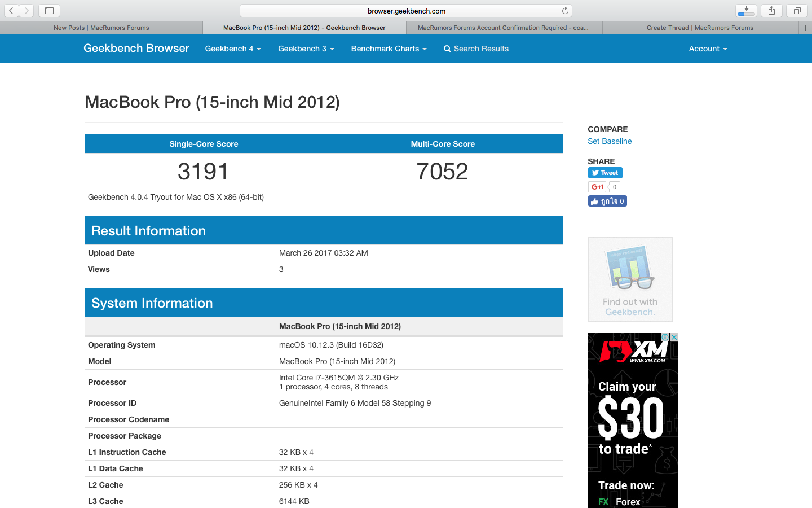Go forward with Safari's forward arrow
This screenshot has height=508, width=812.
click(27, 11)
